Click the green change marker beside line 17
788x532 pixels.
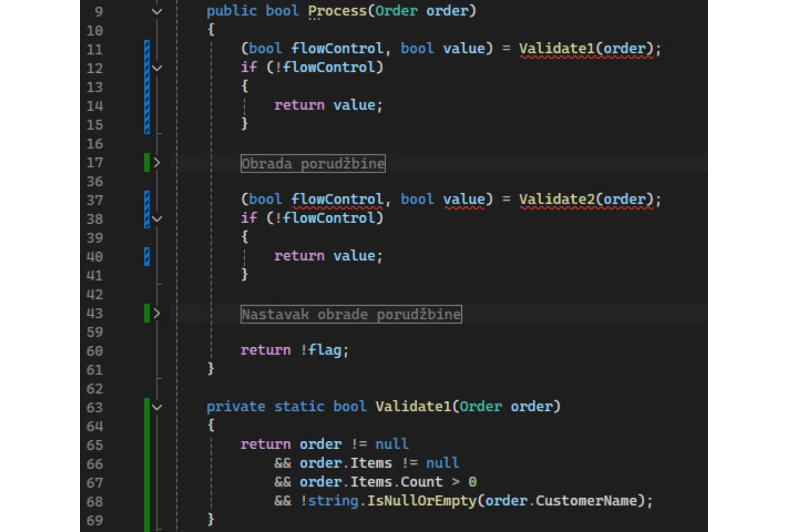pos(147,163)
